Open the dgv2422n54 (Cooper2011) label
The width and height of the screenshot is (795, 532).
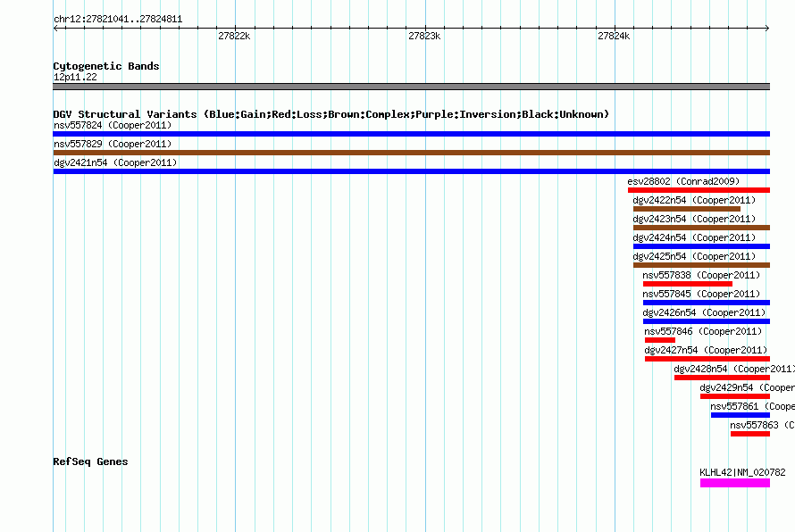pyautogui.click(x=694, y=200)
